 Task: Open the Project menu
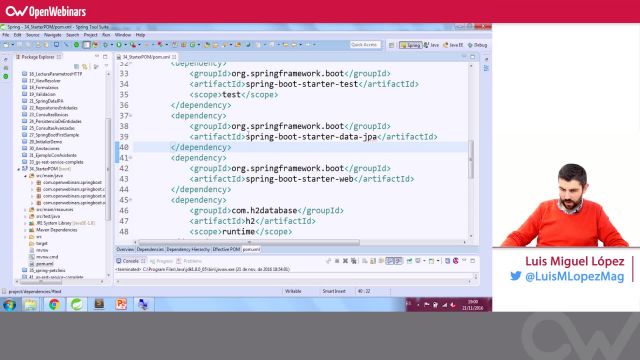click(x=91, y=35)
